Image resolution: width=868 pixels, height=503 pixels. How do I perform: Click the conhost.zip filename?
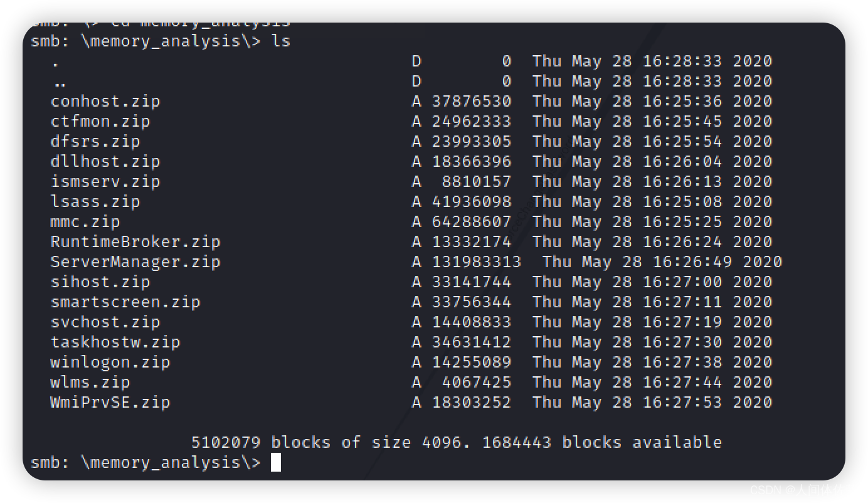(x=105, y=101)
